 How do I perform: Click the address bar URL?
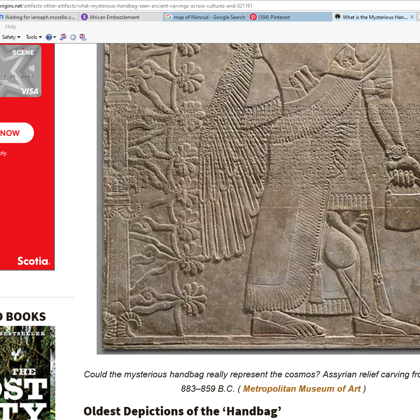(127, 6)
